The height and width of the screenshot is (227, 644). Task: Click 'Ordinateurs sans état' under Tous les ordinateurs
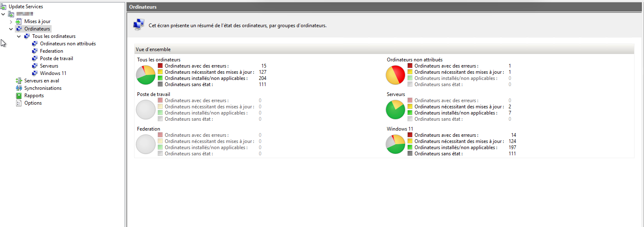(x=189, y=84)
